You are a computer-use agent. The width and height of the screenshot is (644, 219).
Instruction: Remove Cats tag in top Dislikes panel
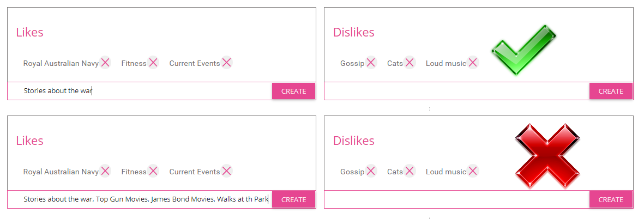point(409,62)
